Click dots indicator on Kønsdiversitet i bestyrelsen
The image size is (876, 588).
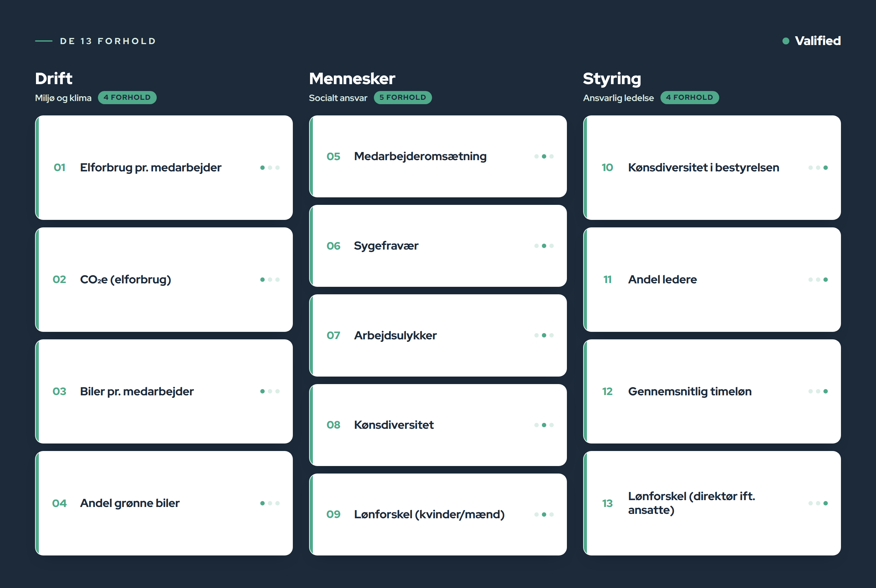coord(818,168)
